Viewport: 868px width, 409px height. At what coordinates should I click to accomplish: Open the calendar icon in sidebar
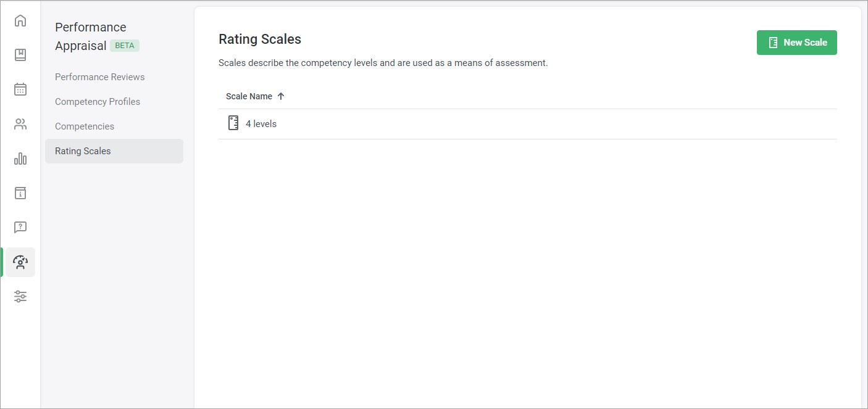tap(20, 89)
